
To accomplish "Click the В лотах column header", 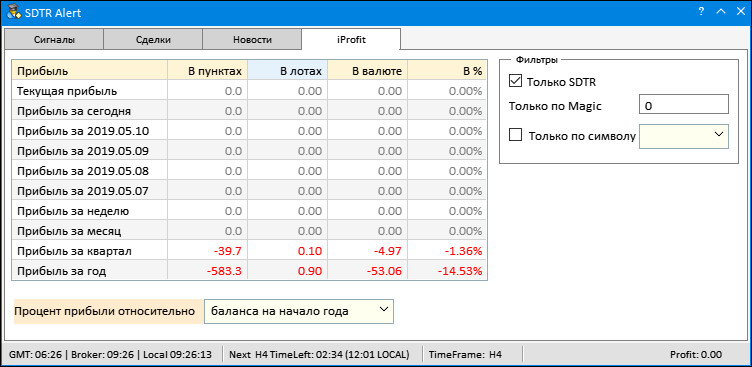I will 287,71.
